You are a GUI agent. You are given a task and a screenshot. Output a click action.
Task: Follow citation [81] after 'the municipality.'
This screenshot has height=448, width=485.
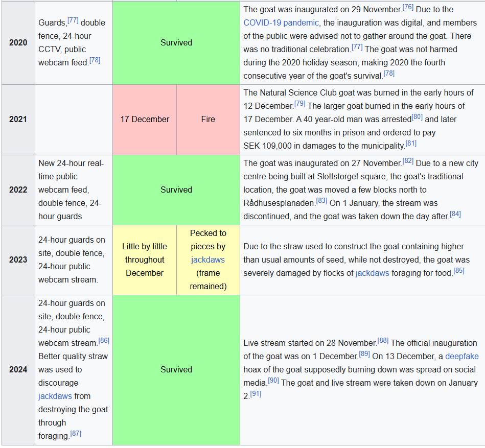point(411,144)
